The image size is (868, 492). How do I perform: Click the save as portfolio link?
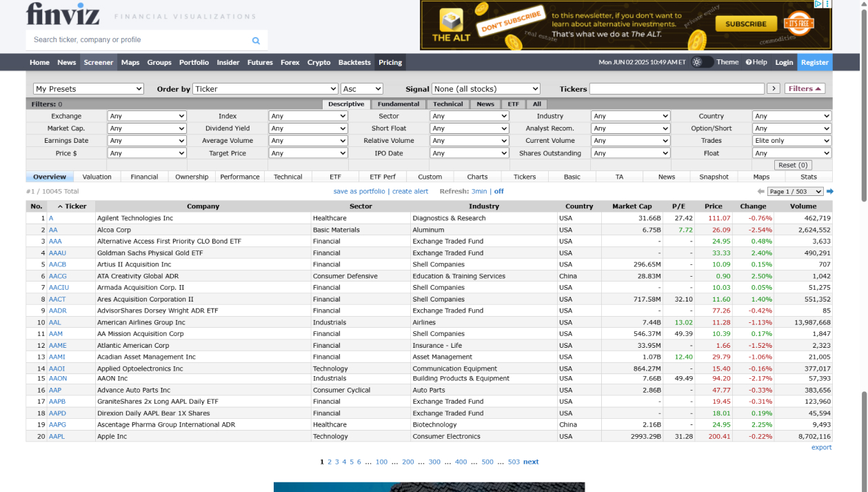pyautogui.click(x=359, y=192)
